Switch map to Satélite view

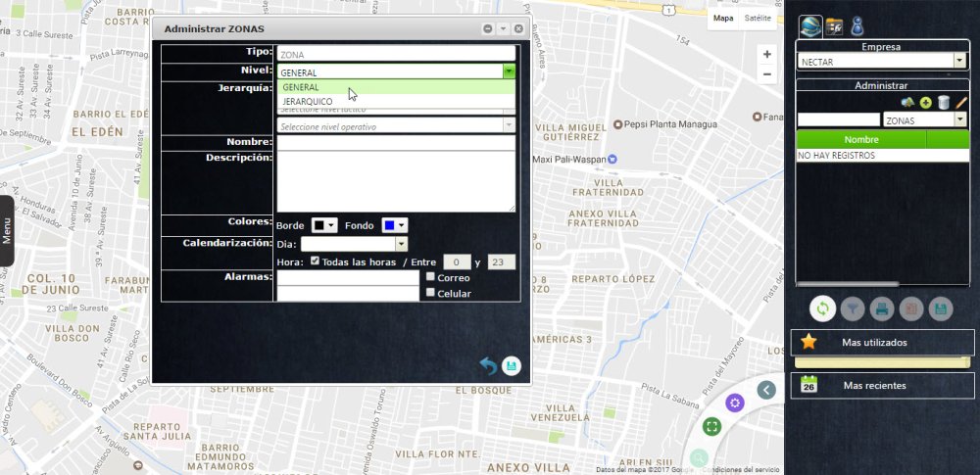758,19
